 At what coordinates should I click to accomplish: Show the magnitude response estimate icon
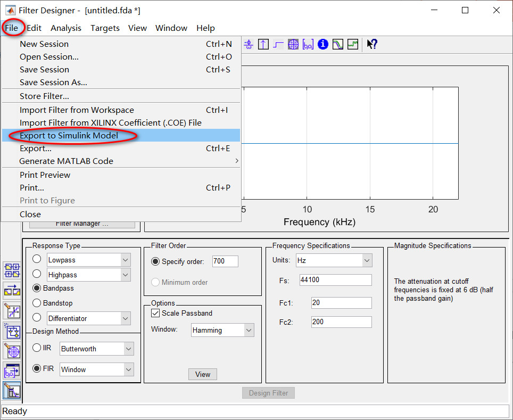click(x=337, y=44)
